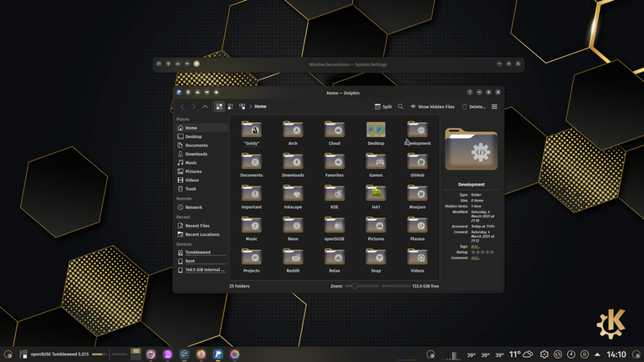
Task: Click the Dolphin help question-mark button
Action: 469,92
